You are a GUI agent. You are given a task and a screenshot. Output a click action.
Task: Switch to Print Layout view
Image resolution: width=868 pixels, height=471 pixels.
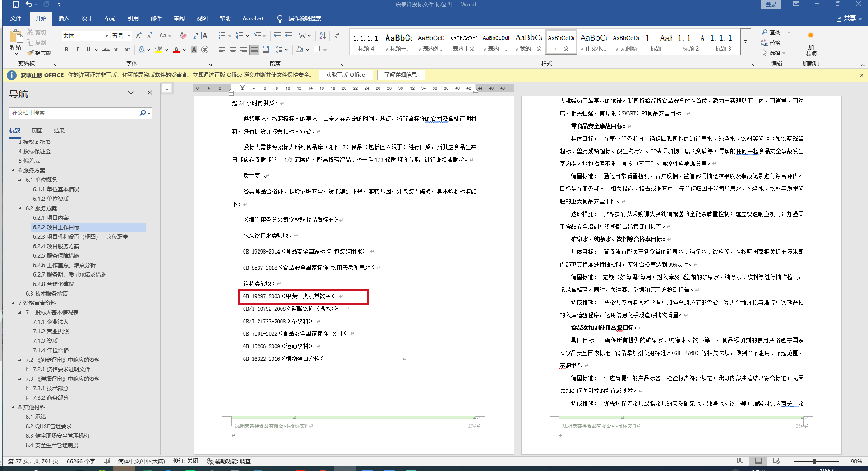click(x=758, y=461)
